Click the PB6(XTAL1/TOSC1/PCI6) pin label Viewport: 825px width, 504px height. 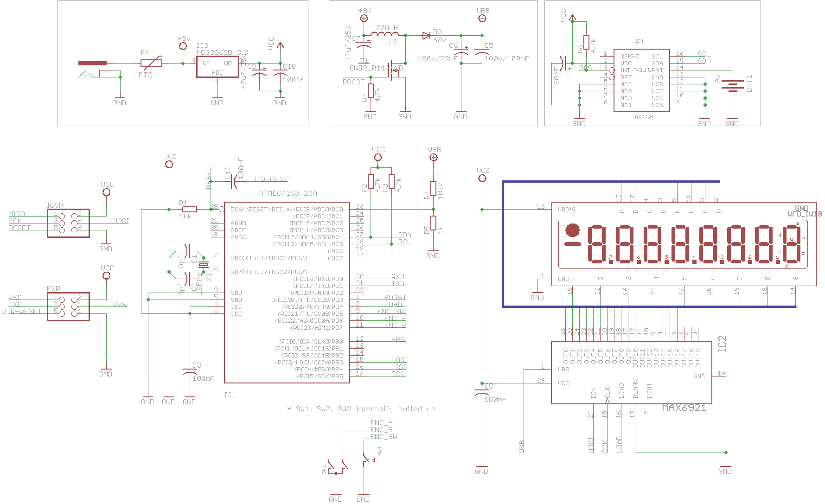pos(269,258)
